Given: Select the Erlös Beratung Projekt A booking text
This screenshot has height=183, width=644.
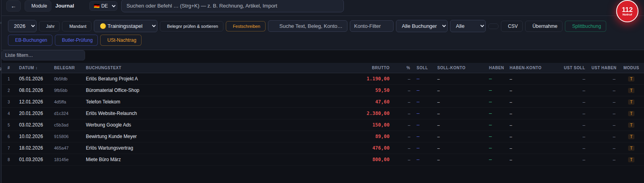Looking at the screenshot, I should (x=112, y=79).
